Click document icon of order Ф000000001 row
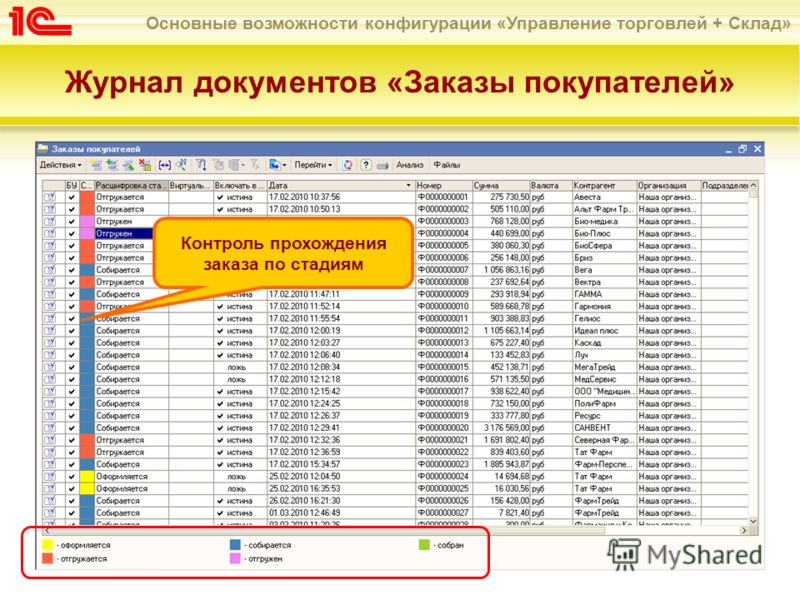The width and height of the screenshot is (800, 600). tap(49, 197)
